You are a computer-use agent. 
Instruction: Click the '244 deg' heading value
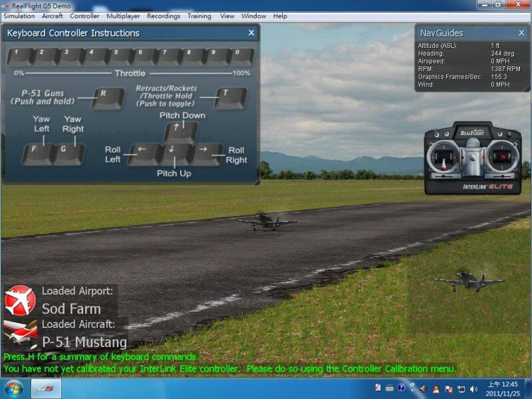[x=503, y=53]
